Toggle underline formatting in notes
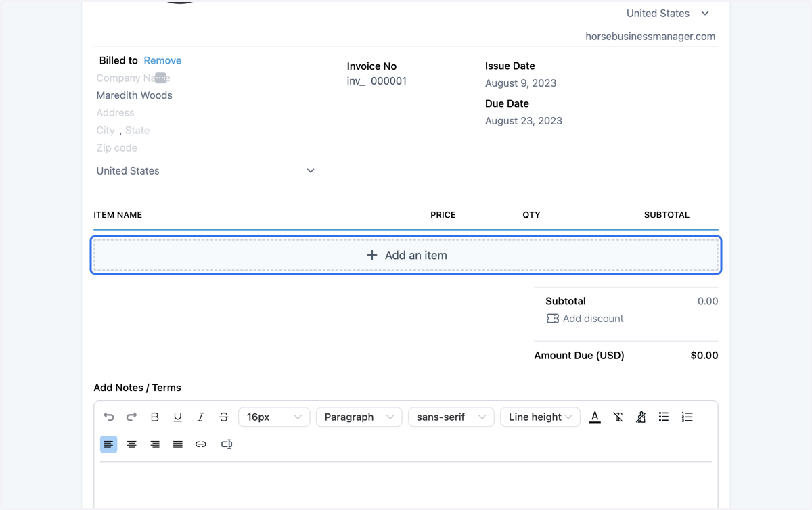Screen dimensions: 812x510 178,417
